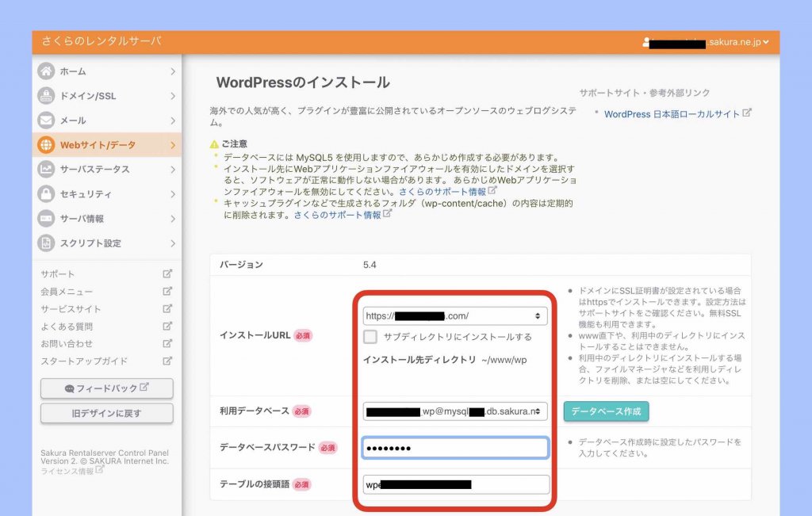Click さくらのレンタルサーバ header title
Screen dimensions: 812x516
(101, 41)
